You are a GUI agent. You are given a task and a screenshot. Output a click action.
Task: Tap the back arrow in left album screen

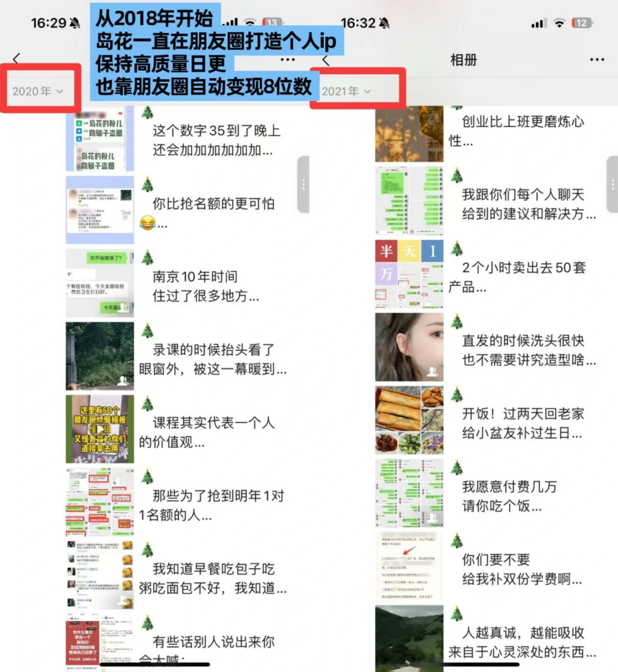pyautogui.click(x=16, y=59)
